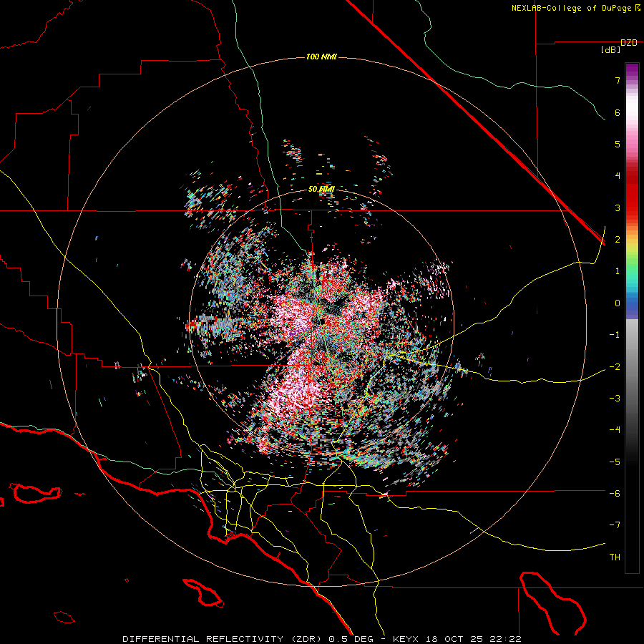Click the 5 value on color scale
644x644 pixels.
pos(618,144)
